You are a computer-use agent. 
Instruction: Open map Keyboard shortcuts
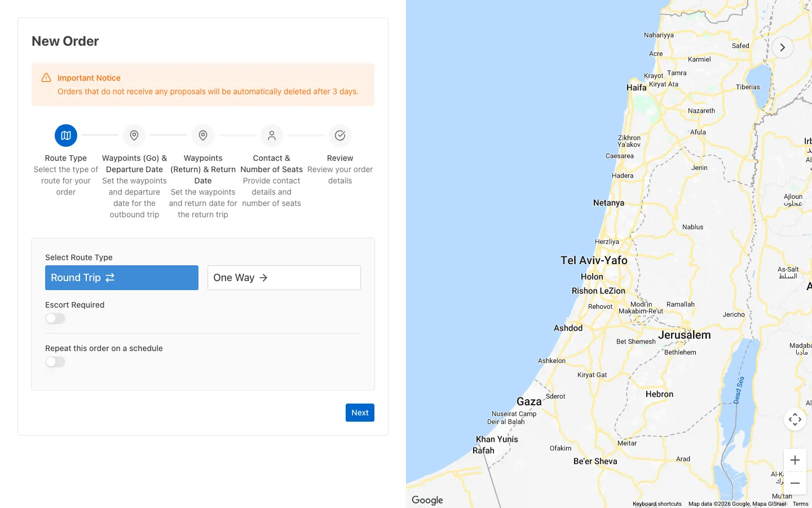coord(657,504)
